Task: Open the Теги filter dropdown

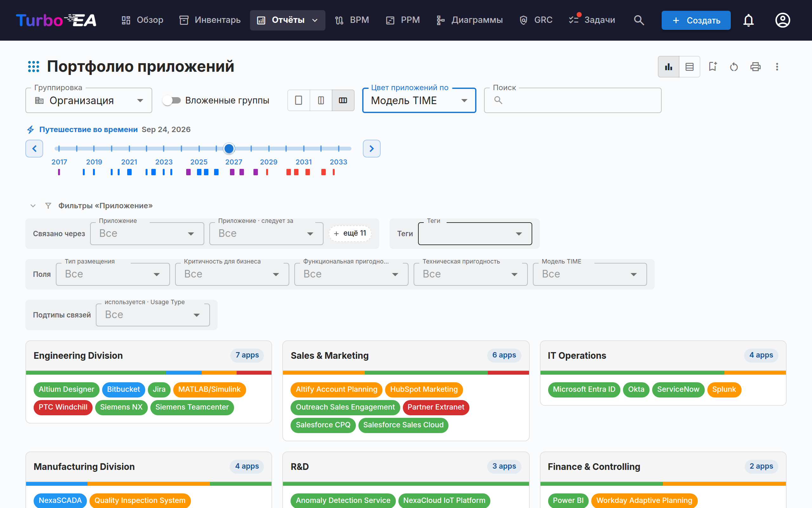Action: pos(475,233)
